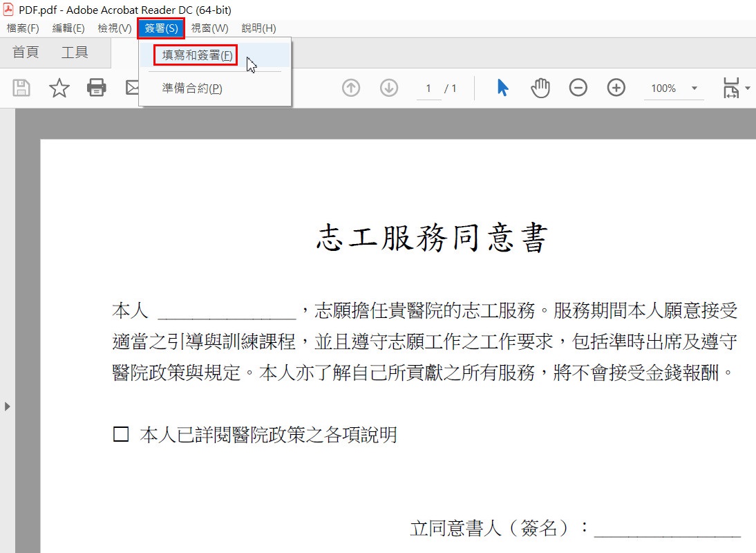This screenshot has height=553, width=756.
Task: Open the 檔案(F) menu
Action: (x=23, y=28)
